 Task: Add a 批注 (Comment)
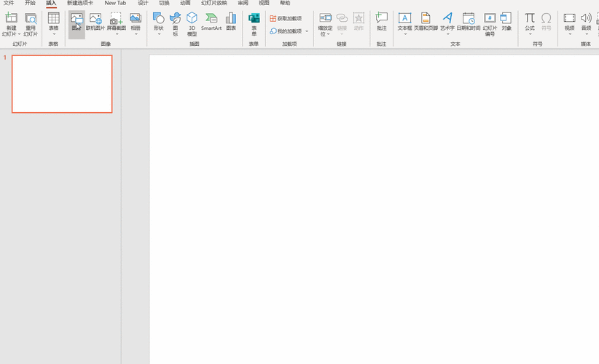coord(381,21)
